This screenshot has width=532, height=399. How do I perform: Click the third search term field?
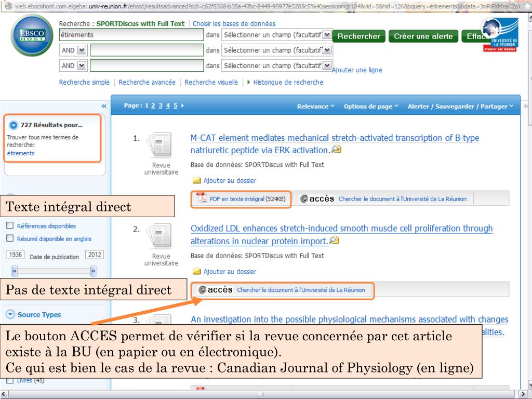point(147,65)
